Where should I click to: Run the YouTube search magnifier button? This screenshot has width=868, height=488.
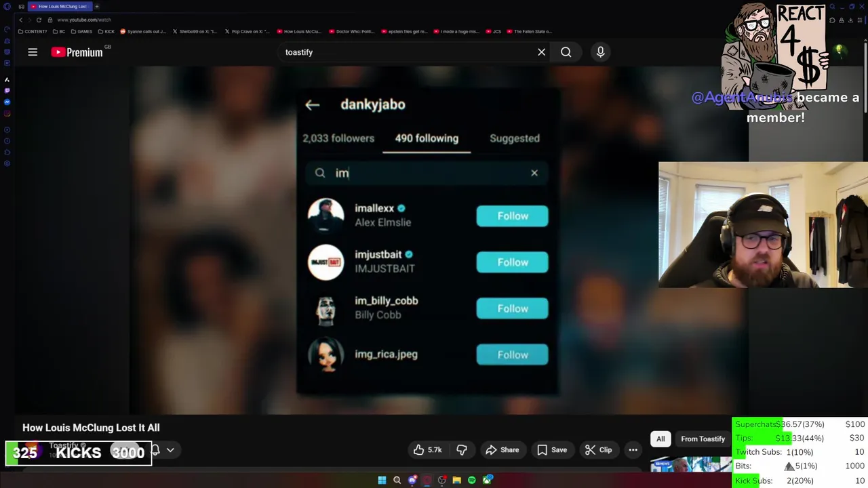click(x=566, y=52)
